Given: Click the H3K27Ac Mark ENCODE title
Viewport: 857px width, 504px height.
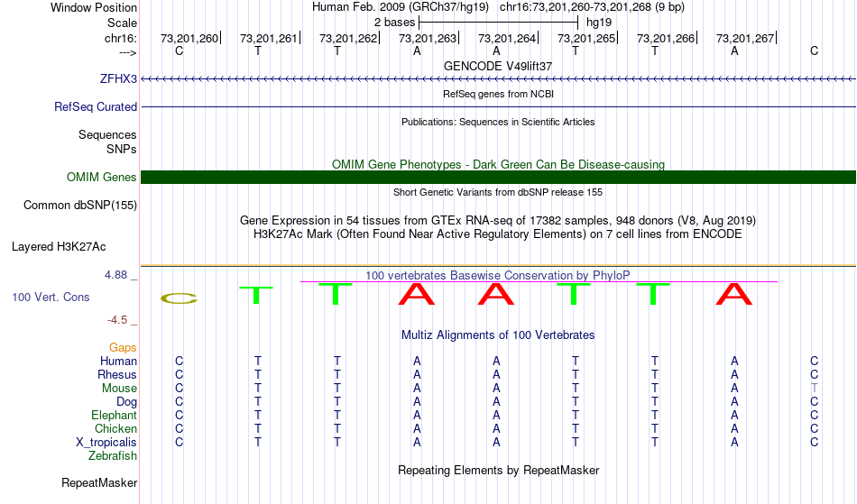Looking at the screenshot, I should point(498,234).
